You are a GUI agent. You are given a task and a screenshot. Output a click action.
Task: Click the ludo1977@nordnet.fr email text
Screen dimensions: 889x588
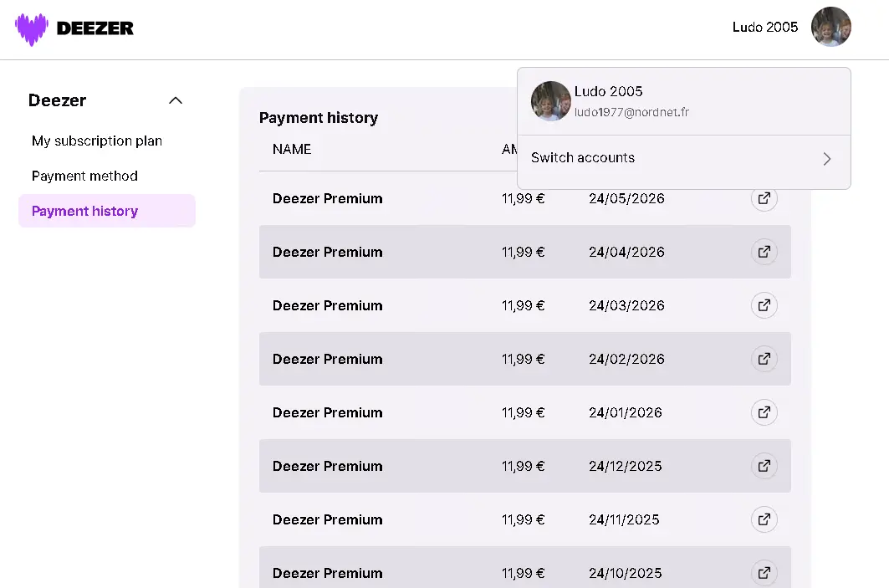[631, 112]
